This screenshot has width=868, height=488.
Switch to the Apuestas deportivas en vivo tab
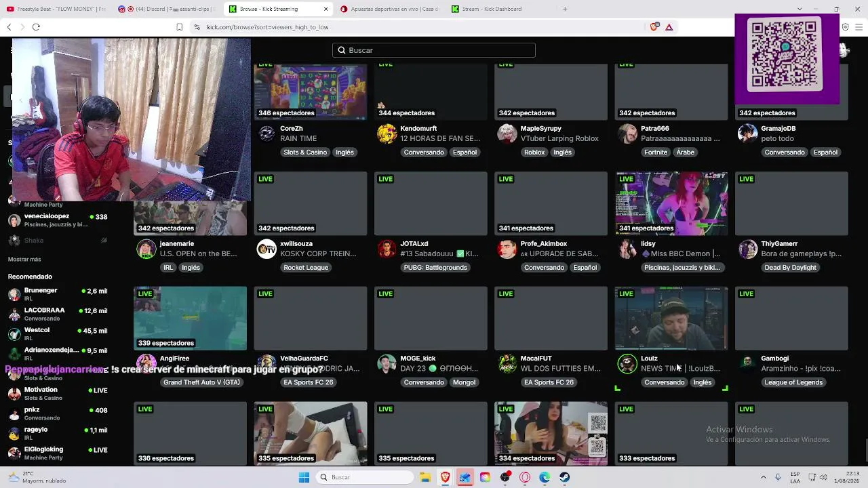pos(390,9)
